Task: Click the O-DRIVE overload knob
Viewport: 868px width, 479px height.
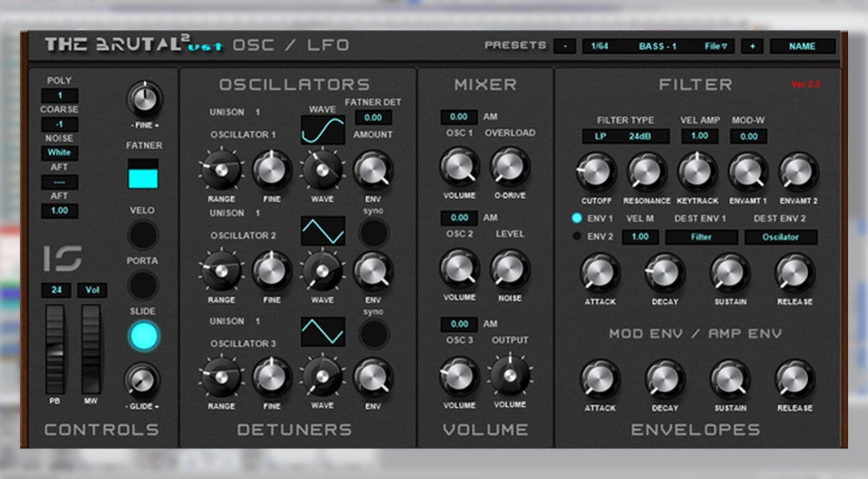Action: coord(510,167)
